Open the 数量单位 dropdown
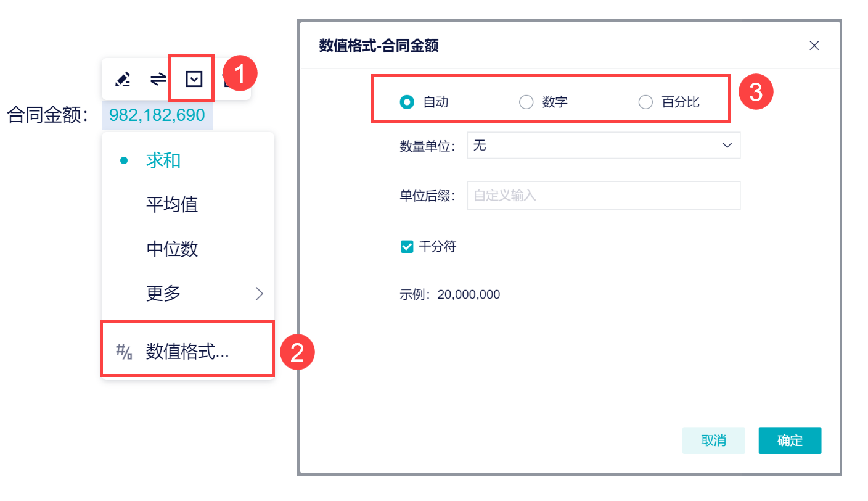 [x=603, y=146]
